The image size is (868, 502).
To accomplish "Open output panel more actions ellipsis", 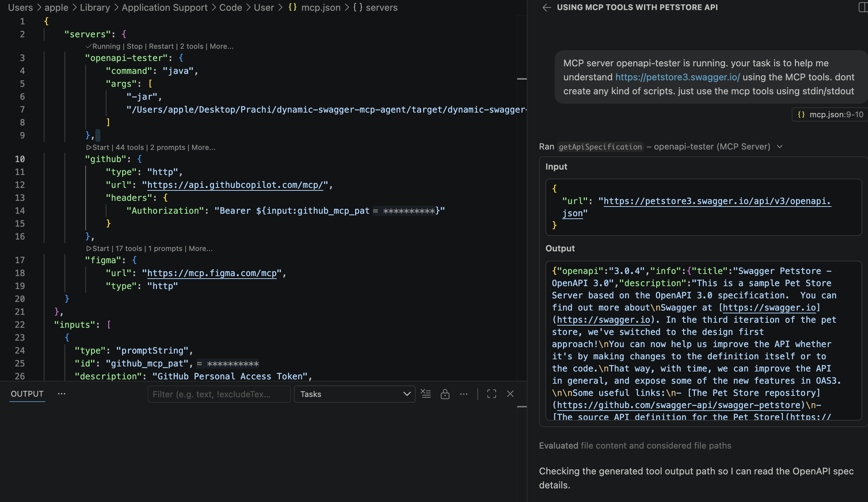I will click(x=464, y=394).
